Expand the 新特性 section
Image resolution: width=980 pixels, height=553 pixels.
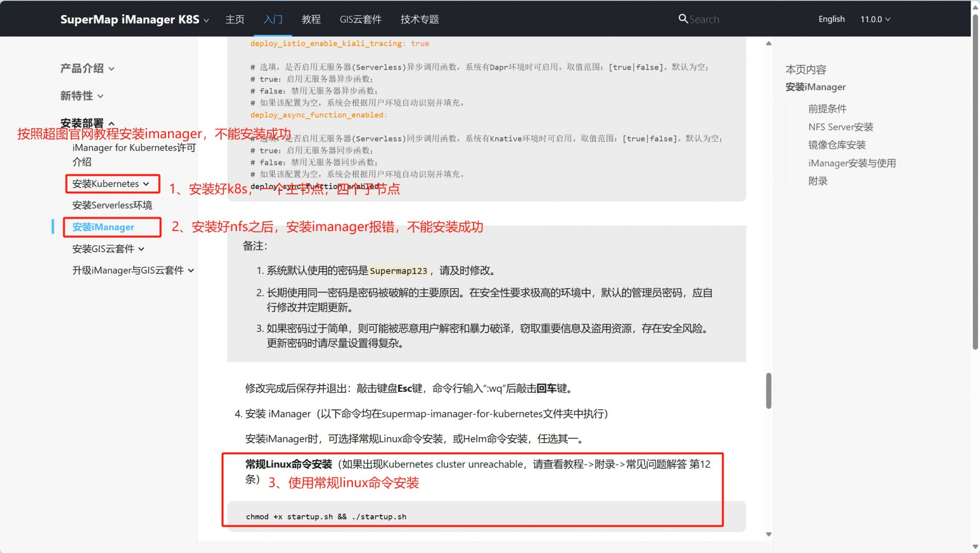click(x=81, y=96)
